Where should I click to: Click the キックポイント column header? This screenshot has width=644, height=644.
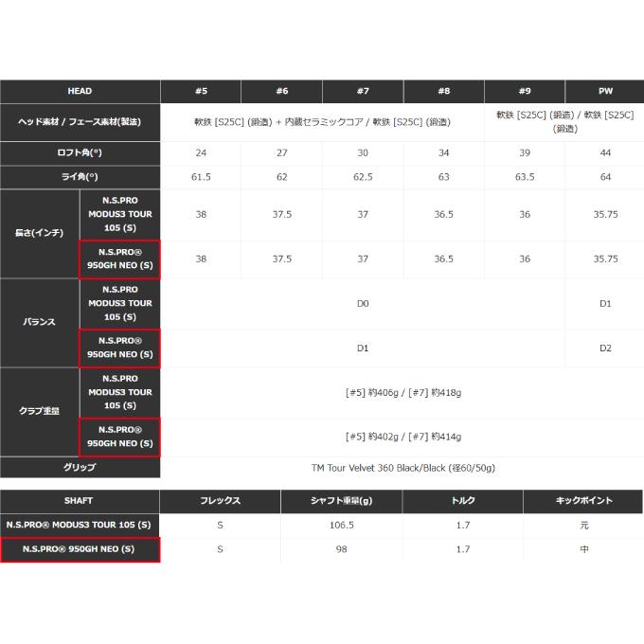(583, 501)
